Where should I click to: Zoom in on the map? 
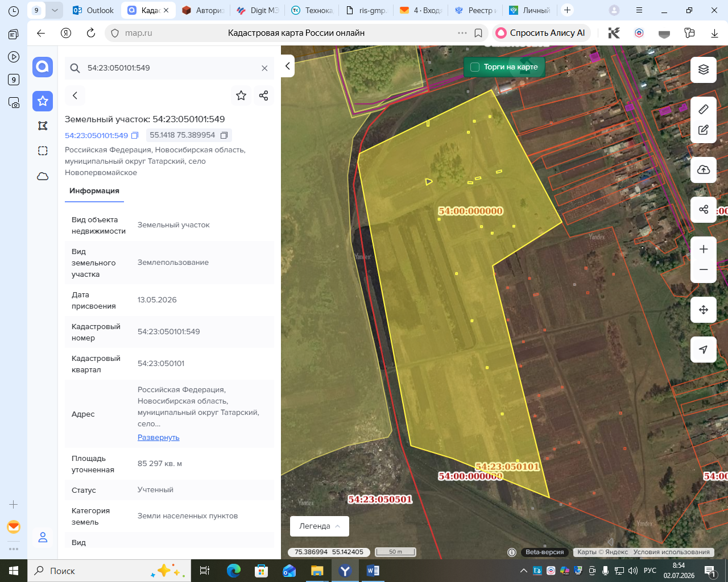pos(704,250)
